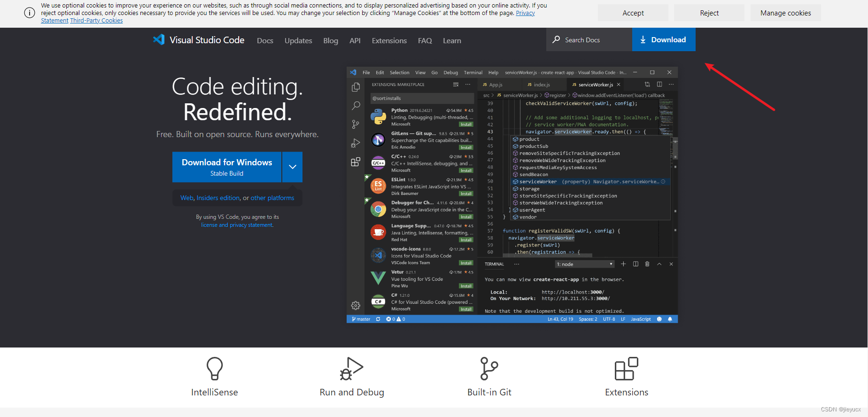Click the Debugger for Chrome extension icon
This screenshot has width=868, height=417.
[378, 209]
